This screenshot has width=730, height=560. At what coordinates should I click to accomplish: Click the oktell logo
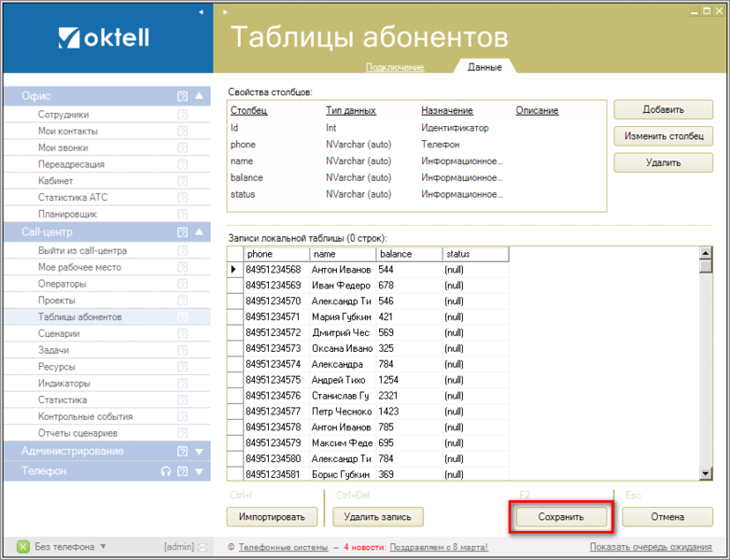tap(104, 37)
